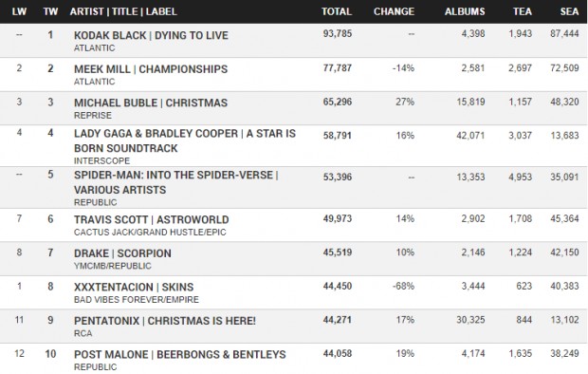
Task: Open Michael Buble Christmas entry
Action: (x=151, y=103)
